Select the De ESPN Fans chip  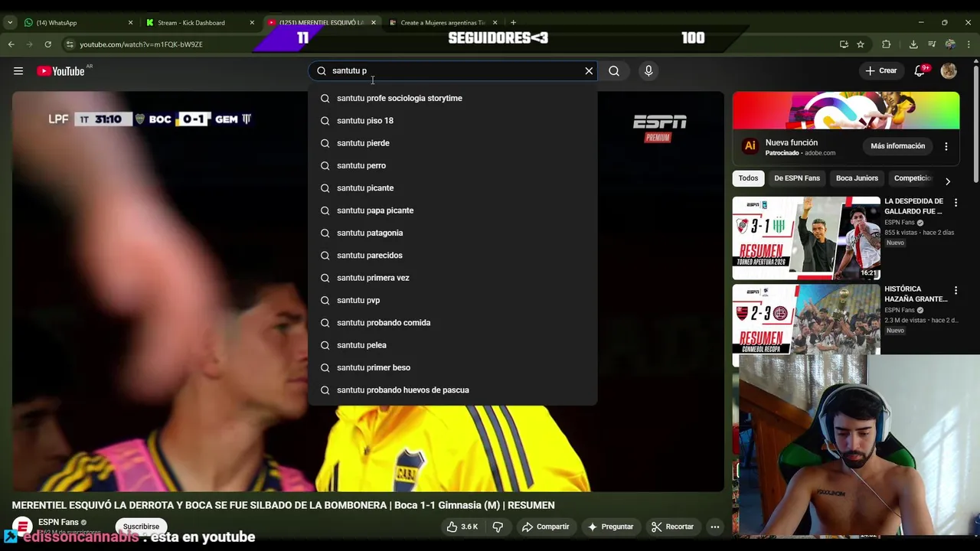coord(797,178)
